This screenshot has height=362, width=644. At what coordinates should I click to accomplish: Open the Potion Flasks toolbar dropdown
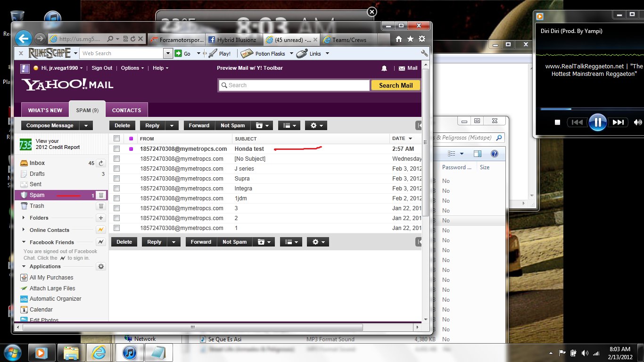click(x=291, y=54)
